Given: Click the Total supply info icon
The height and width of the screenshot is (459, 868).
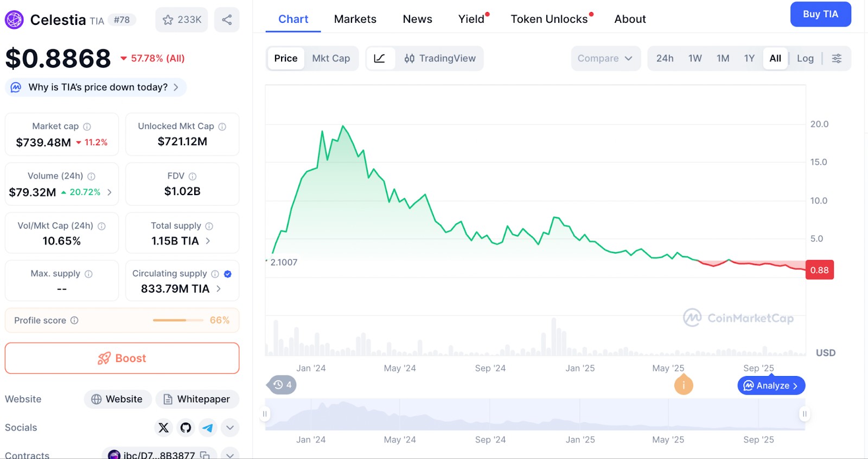Looking at the screenshot, I should coord(209,226).
